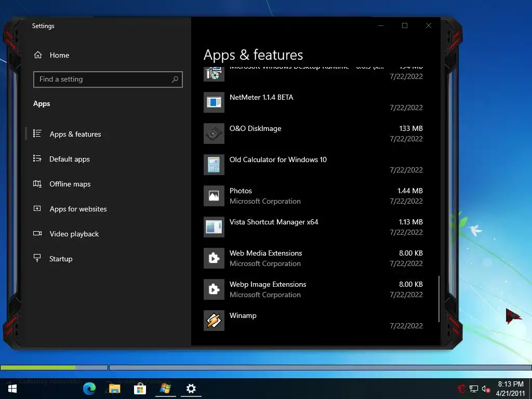Select Vista Shortcut Manager x64 name
532x399 pixels.
[x=274, y=222]
